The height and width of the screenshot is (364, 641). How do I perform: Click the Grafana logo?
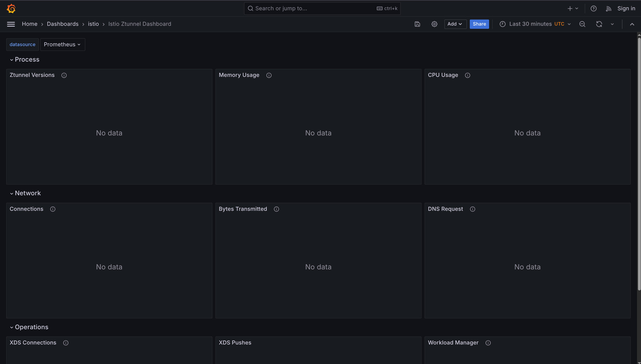11,8
